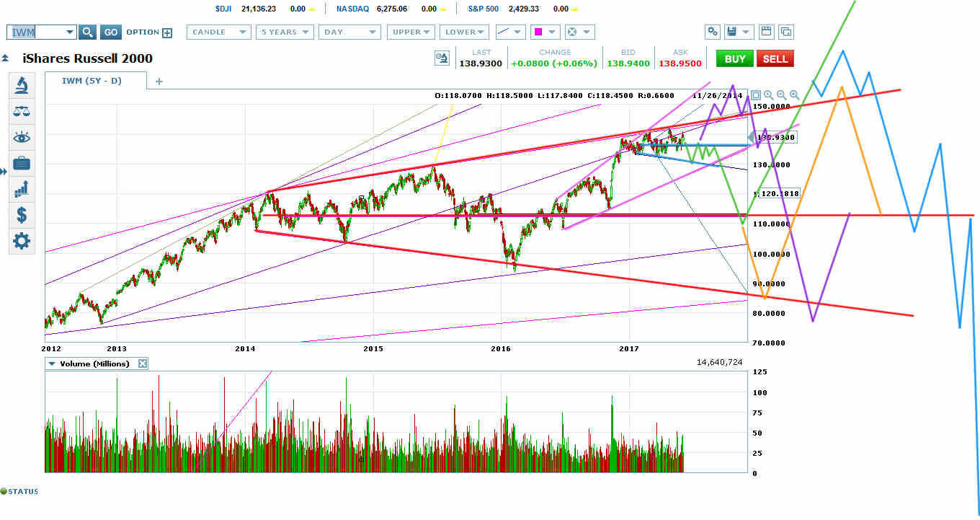Click the symbol search magnifier button
Viewport: 980px width, 520px height.
click(x=87, y=32)
